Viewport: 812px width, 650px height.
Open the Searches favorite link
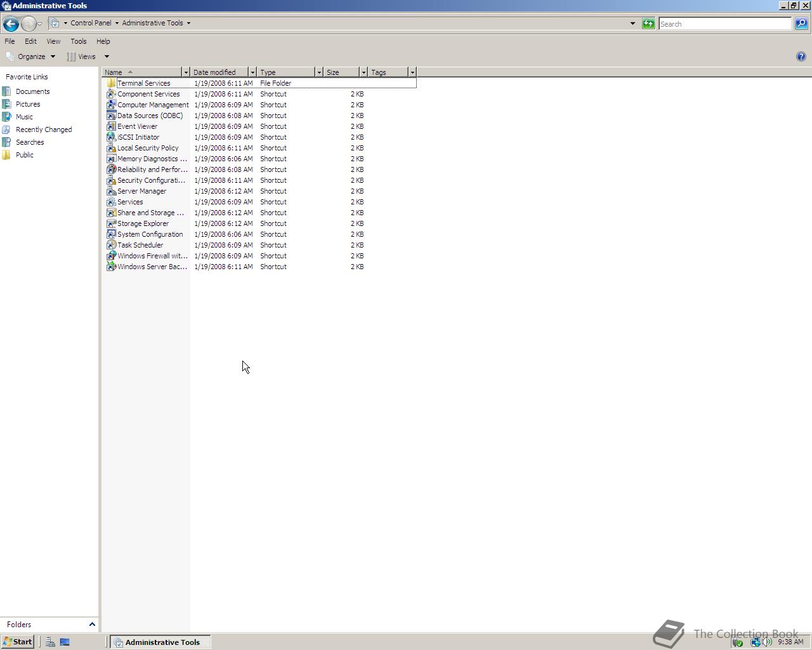pos(30,142)
